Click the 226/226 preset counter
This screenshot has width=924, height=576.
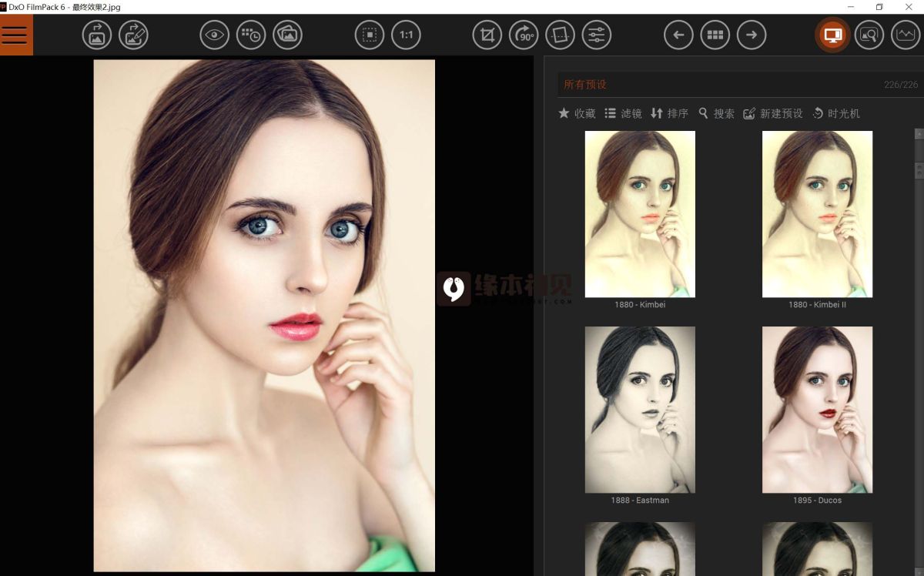click(x=901, y=85)
